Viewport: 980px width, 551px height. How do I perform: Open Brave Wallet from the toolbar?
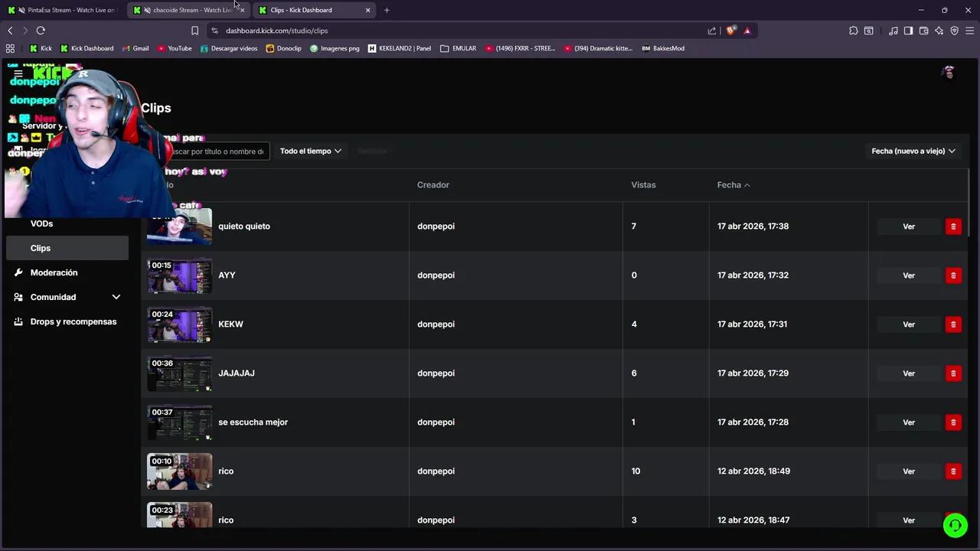click(923, 31)
